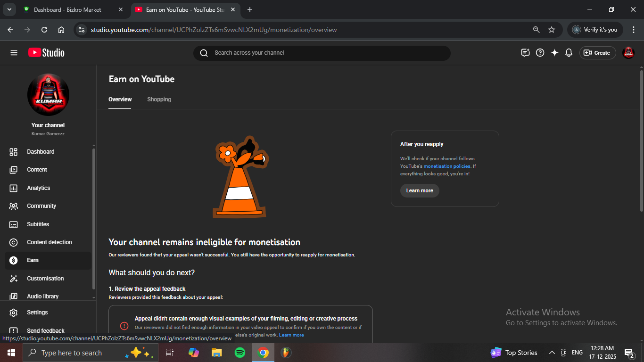
Task: Open Spotify from the taskbar
Action: pyautogui.click(x=240, y=353)
